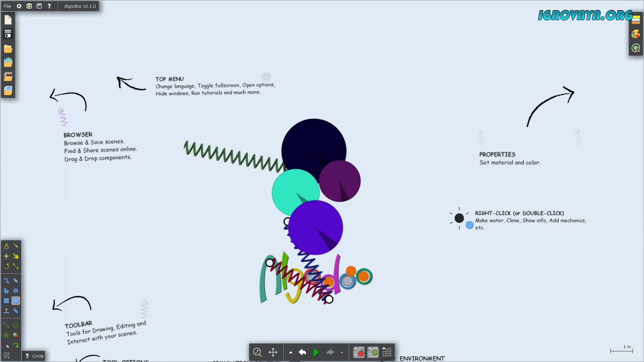Select the Rotate tool
The image size is (644, 362).
pos(6,266)
